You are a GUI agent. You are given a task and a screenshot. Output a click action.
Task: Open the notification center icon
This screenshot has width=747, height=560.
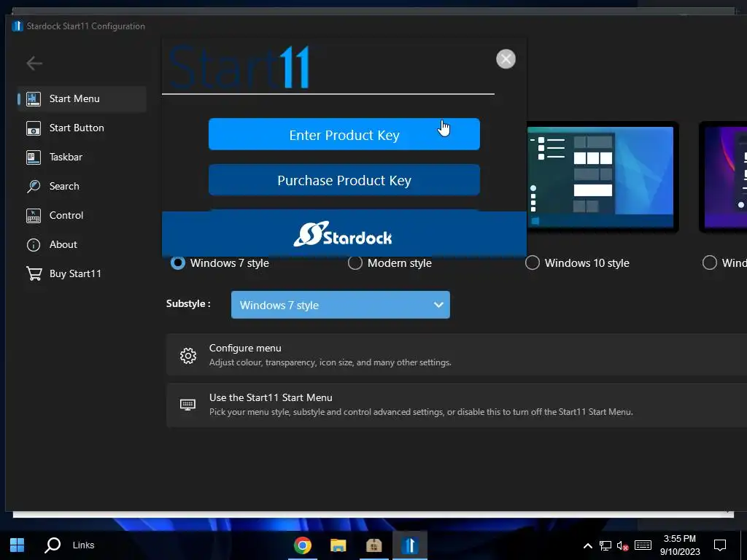(x=720, y=545)
